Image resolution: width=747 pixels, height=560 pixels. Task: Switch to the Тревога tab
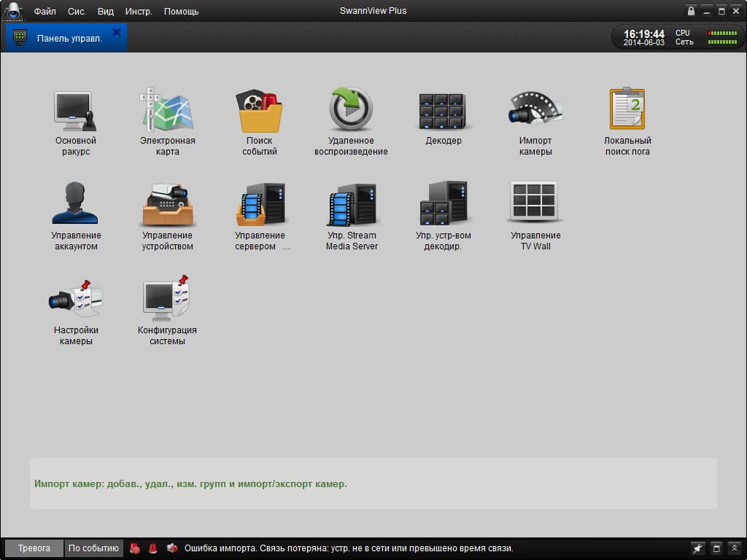(34, 548)
